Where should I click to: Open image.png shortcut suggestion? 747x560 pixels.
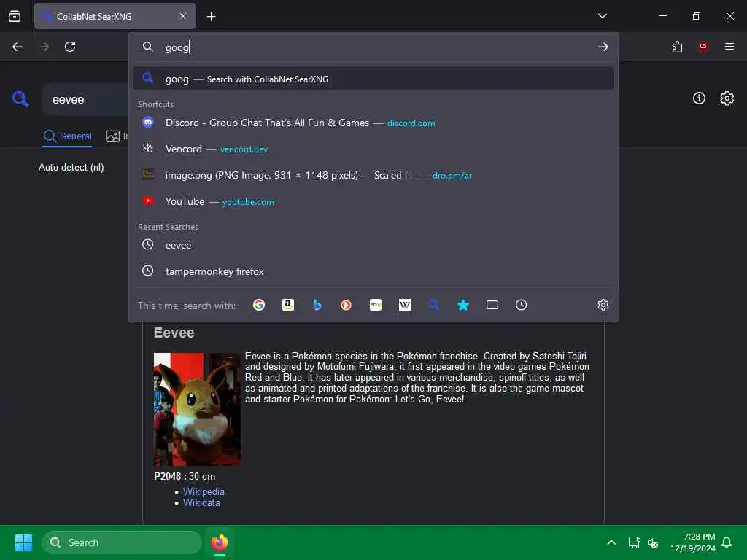click(x=373, y=175)
